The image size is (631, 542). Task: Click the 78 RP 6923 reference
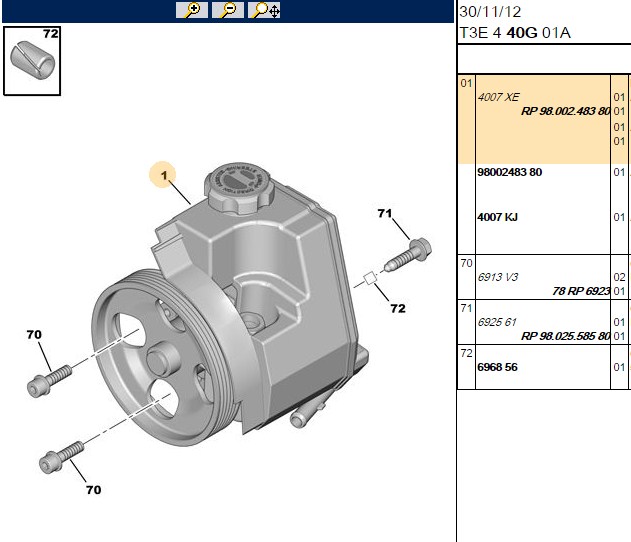click(581, 291)
